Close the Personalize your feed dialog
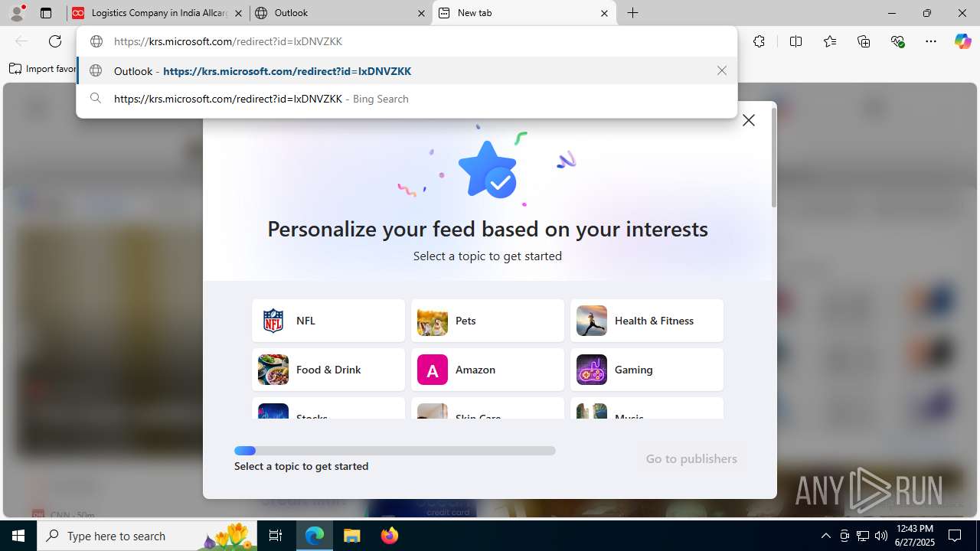 [x=749, y=120]
